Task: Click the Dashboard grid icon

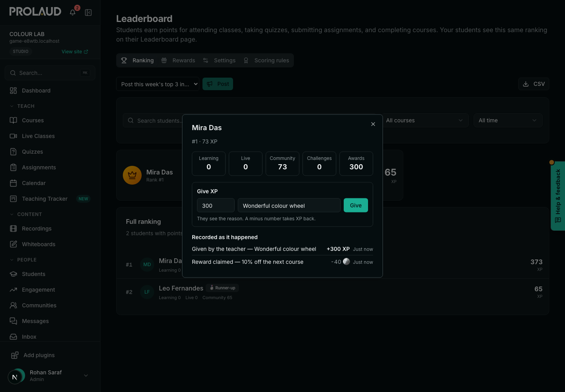Action: tap(13, 91)
